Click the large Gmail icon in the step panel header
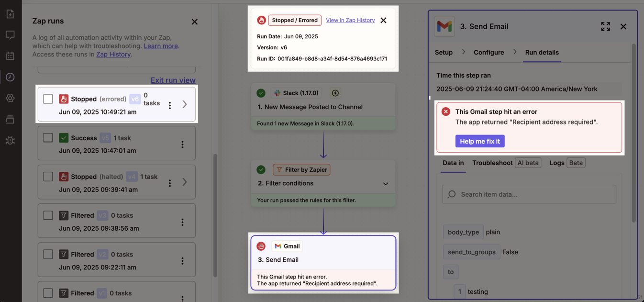 tap(444, 26)
